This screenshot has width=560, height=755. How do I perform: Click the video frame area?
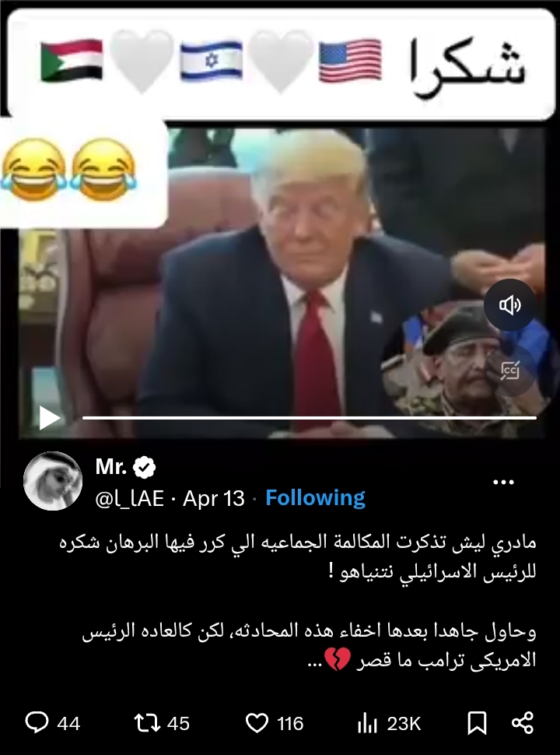(x=282, y=283)
